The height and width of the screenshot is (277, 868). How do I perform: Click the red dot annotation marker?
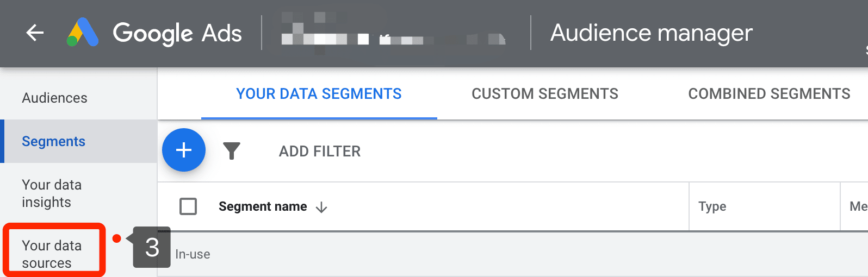point(116,238)
